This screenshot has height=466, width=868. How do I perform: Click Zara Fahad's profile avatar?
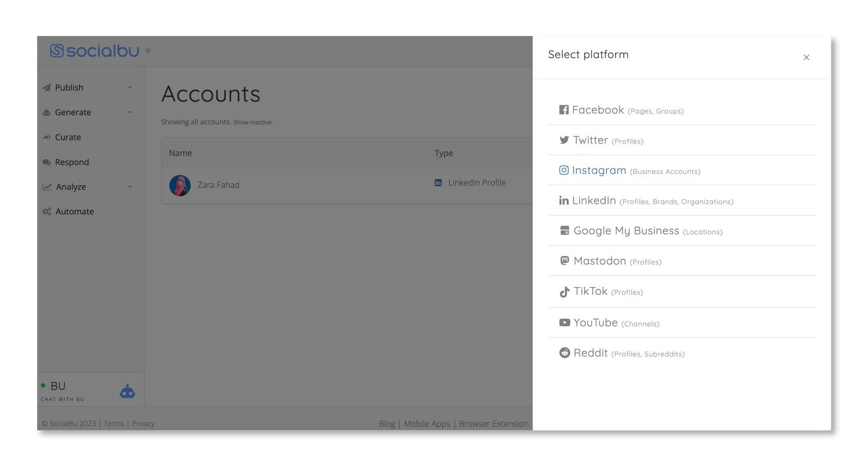180,186
